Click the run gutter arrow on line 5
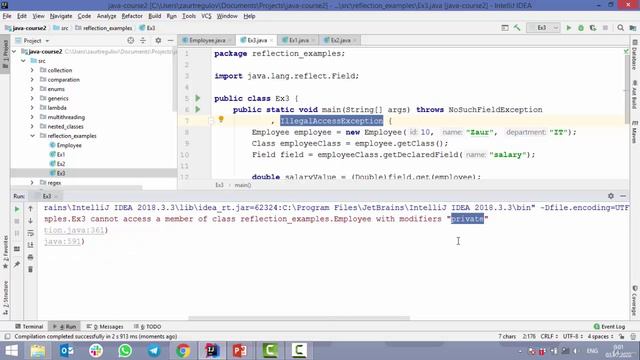The height and width of the screenshot is (360, 640). 198,98
